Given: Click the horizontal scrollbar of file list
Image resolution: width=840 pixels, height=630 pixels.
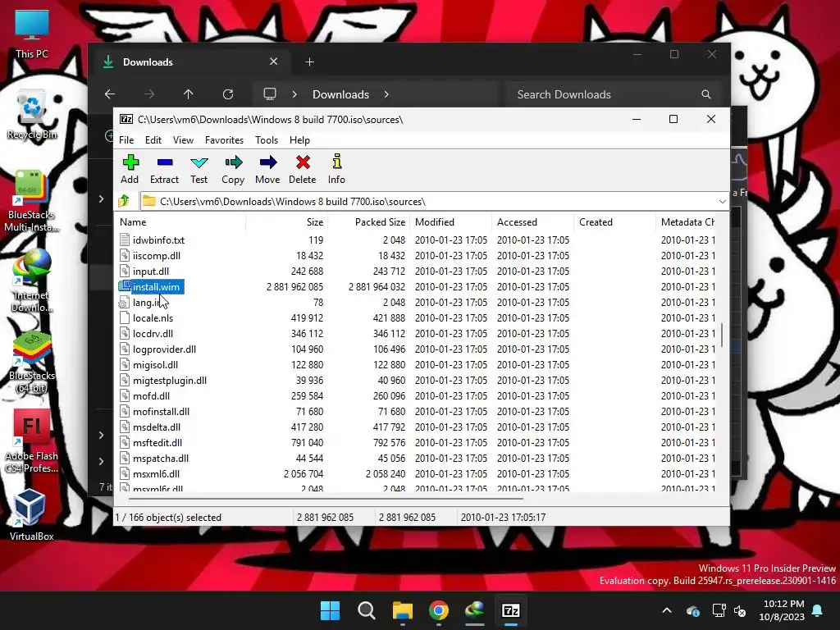Looking at the screenshot, I should point(326,499).
